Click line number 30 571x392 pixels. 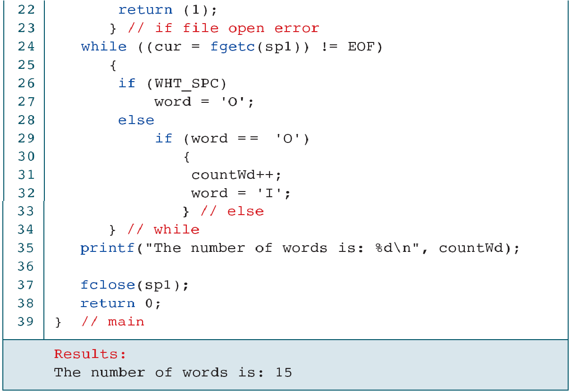tap(26, 157)
